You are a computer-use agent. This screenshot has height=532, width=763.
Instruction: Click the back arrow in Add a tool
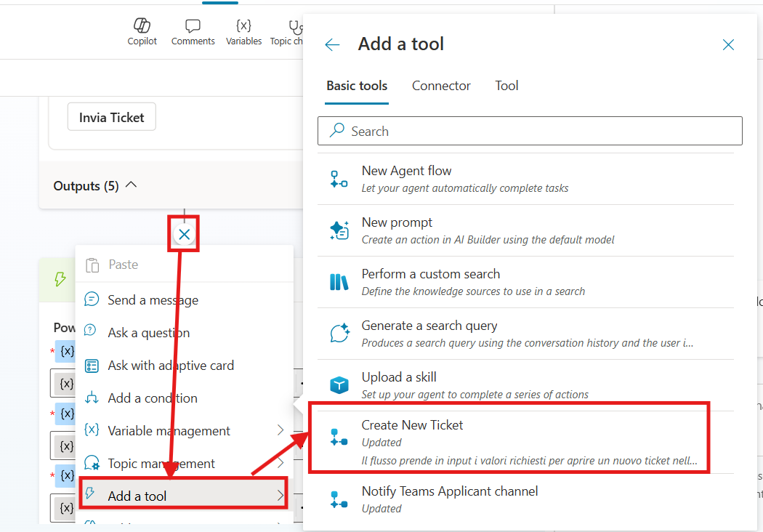tap(332, 45)
